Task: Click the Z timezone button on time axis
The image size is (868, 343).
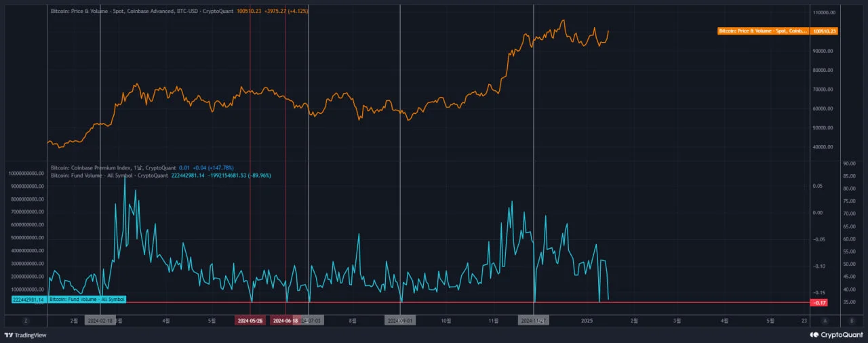Action: 26,321
